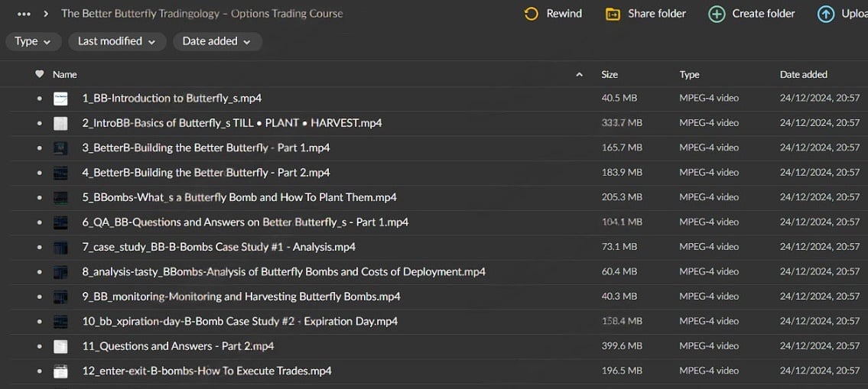Viewport: 868px width, 389px height.
Task: Click the Create folder plus icon
Action: point(717,14)
